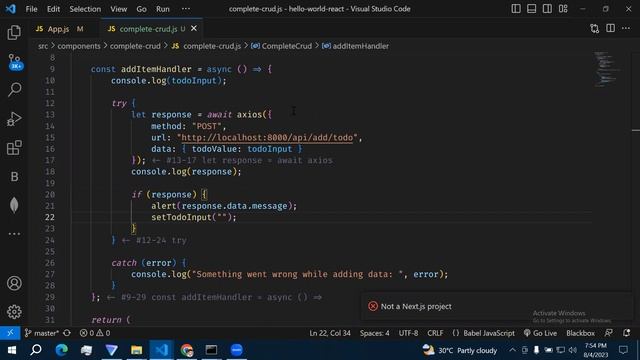Open the Run menu

click(163, 9)
